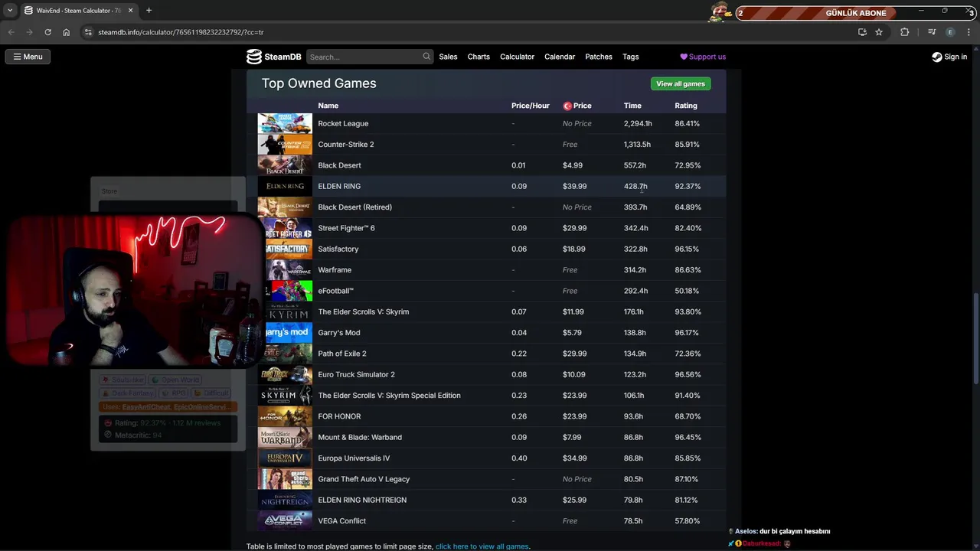Open the eFootball game link
Viewport: 980px width, 551px height.
click(x=335, y=291)
